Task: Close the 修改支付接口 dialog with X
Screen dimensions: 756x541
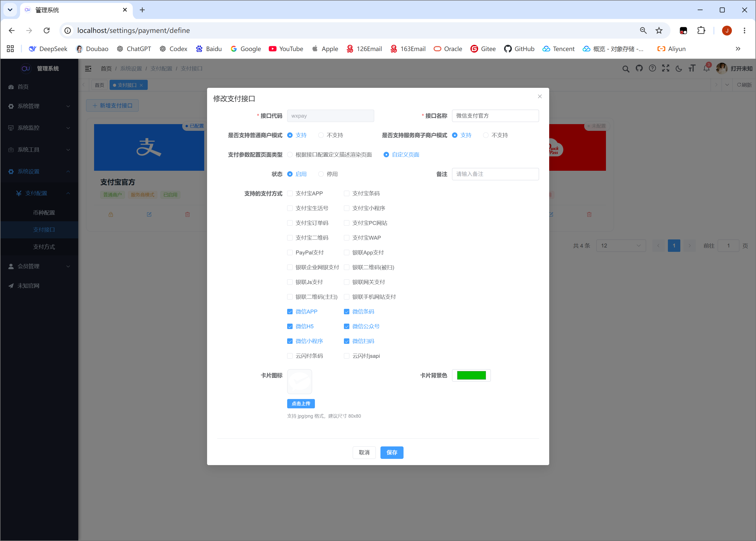Action: pos(540,97)
